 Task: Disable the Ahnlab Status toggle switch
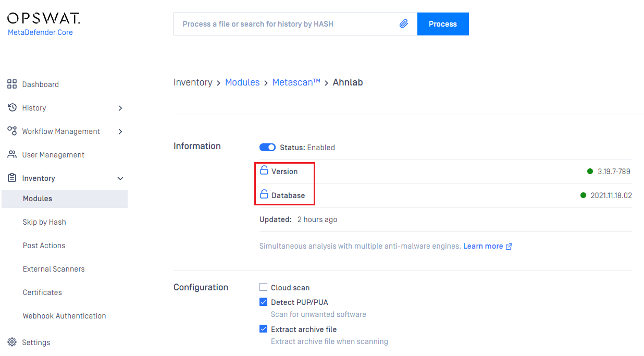click(267, 148)
